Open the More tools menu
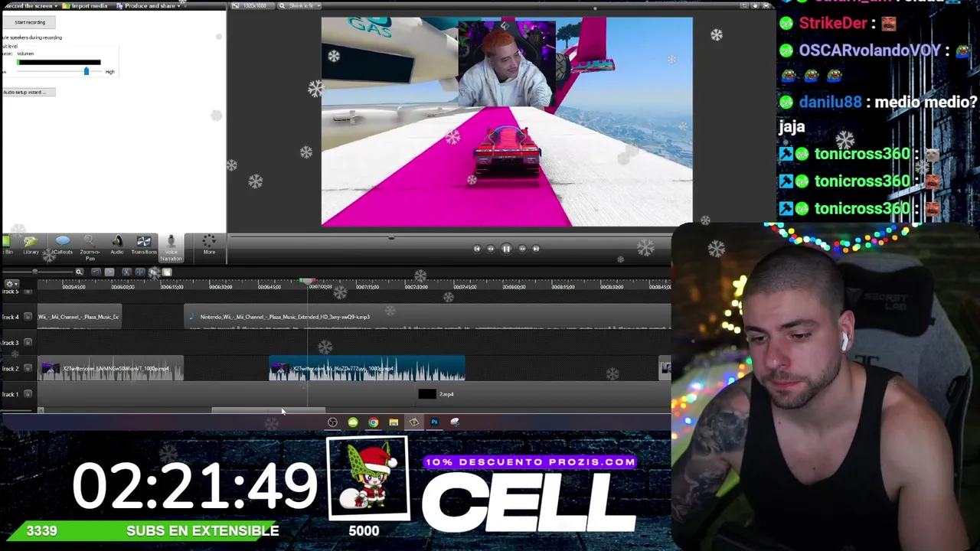This screenshot has height=551, width=980. (x=209, y=245)
